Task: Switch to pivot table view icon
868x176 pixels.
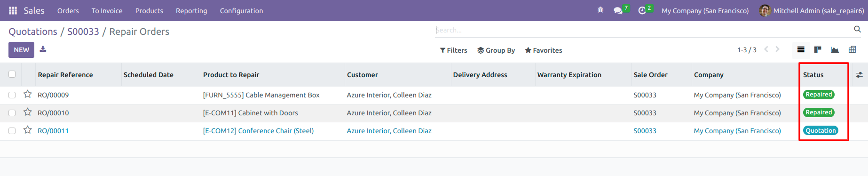Action: click(x=852, y=49)
